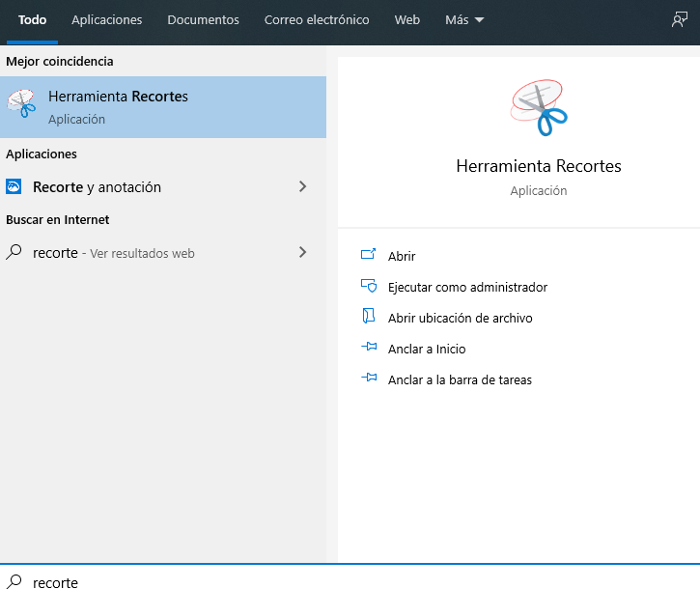700x589 pixels.
Task: Expand Recorte y anotación chevron arrow
Action: (x=302, y=186)
